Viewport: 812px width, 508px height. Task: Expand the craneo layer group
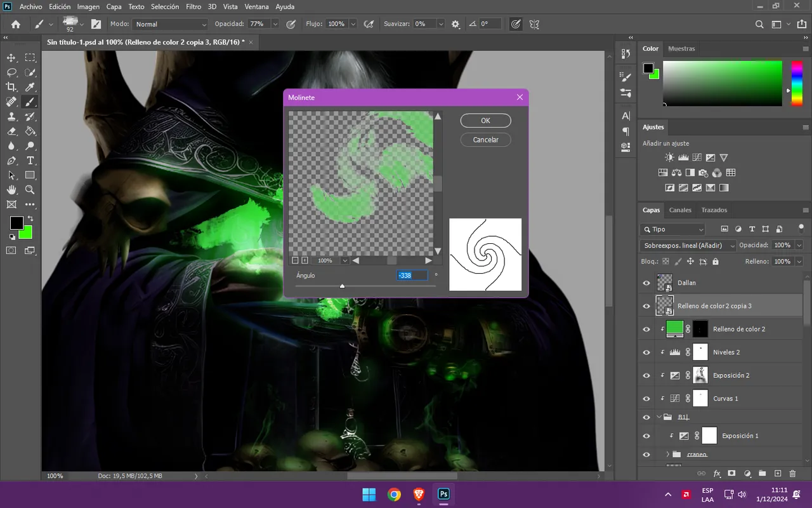(x=667, y=454)
